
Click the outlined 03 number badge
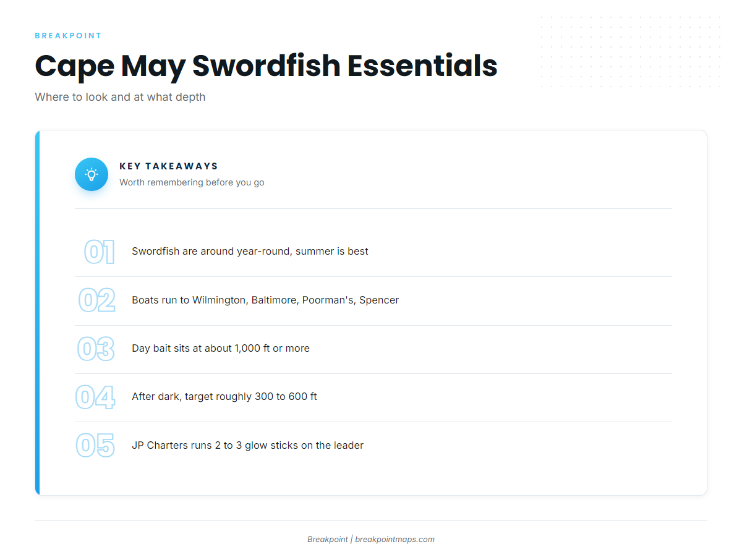point(96,349)
